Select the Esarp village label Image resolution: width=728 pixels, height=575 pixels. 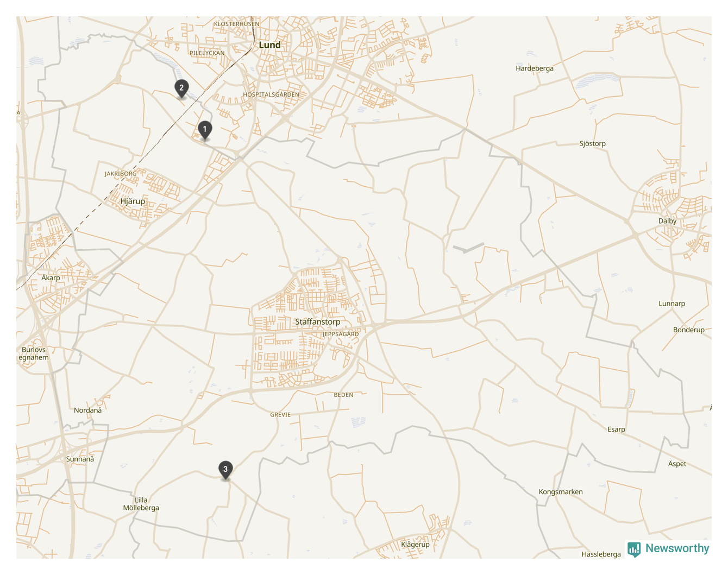(616, 429)
